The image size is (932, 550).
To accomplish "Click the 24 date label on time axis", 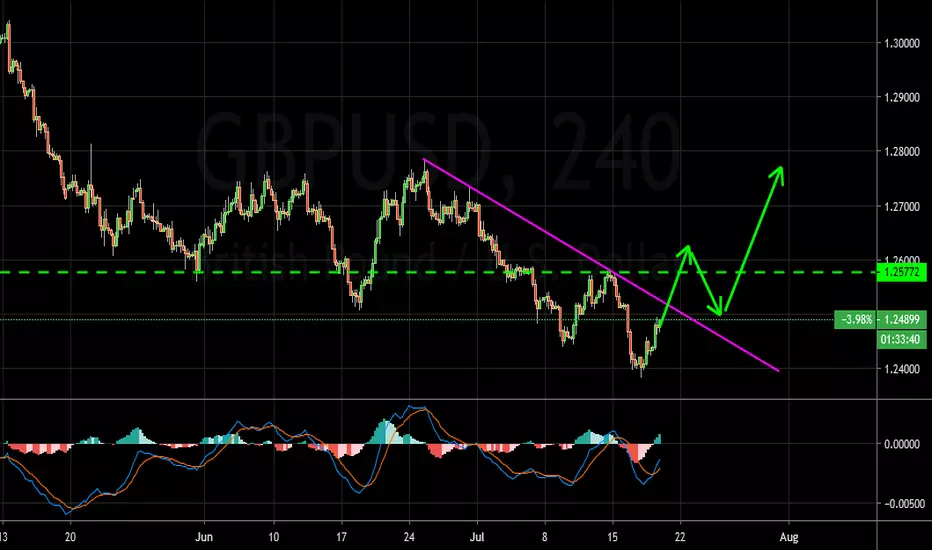I will coord(409,537).
